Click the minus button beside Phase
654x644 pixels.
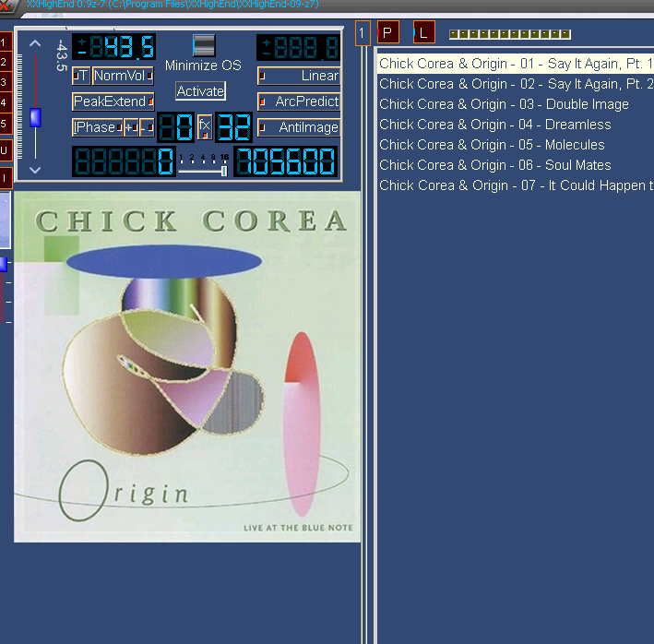point(147,127)
